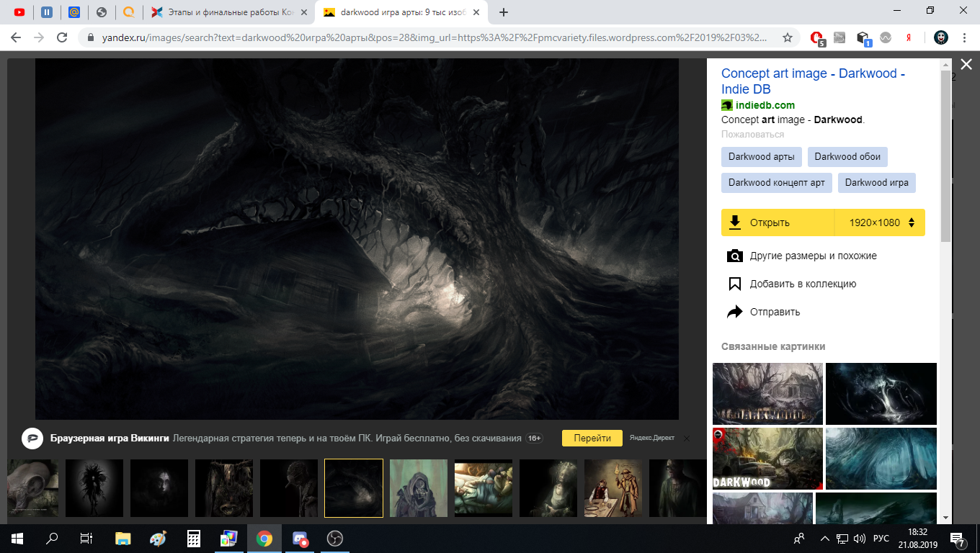Switch the РУС input language
The height and width of the screenshot is (553, 980).
coord(881,539)
